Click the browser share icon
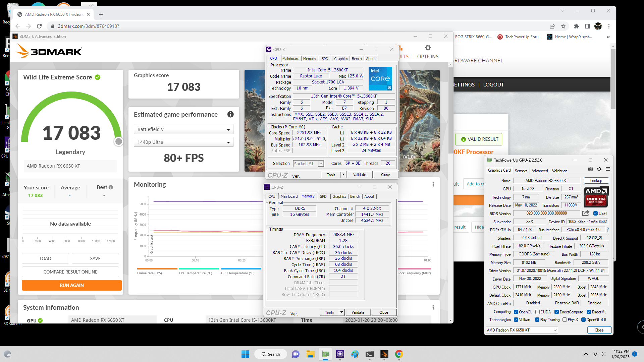Screen dimensions: 644x362 click(552, 26)
